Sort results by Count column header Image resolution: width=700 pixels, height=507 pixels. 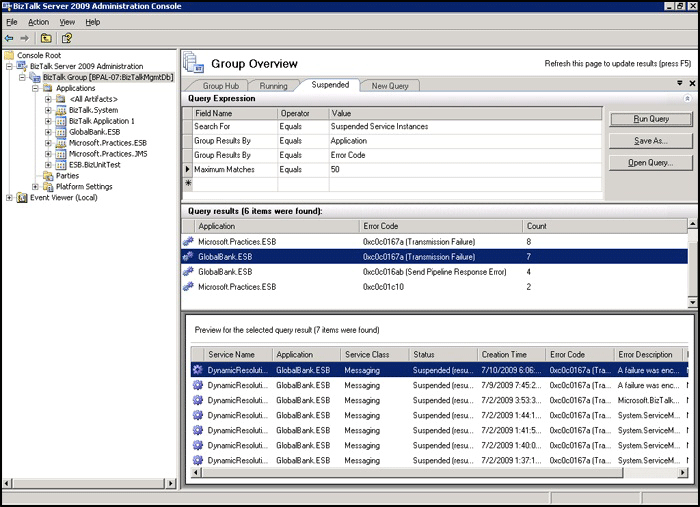pos(605,226)
